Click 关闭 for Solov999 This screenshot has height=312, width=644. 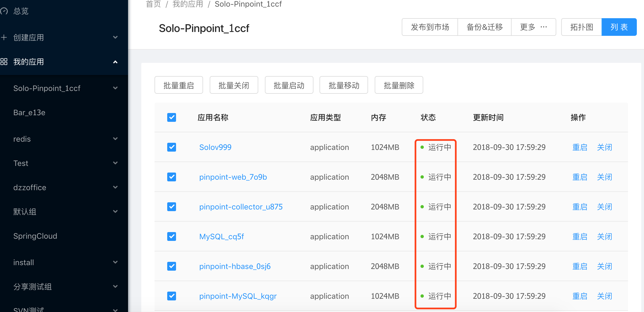[605, 147]
